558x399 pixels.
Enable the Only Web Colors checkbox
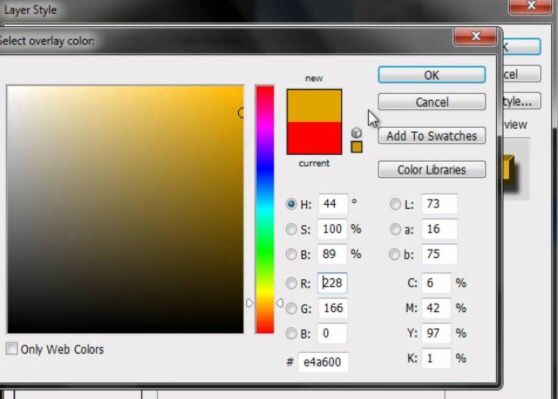[12, 348]
